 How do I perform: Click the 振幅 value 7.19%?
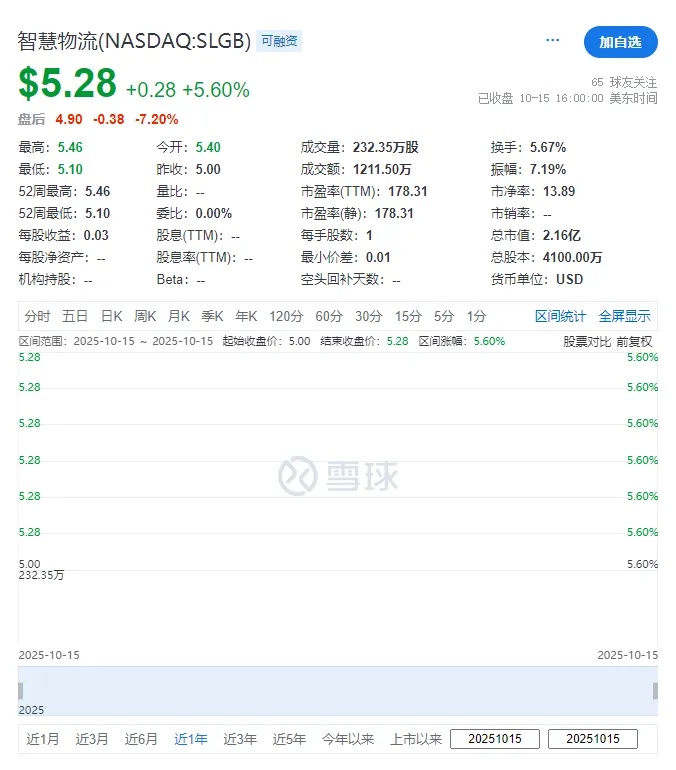click(x=548, y=169)
